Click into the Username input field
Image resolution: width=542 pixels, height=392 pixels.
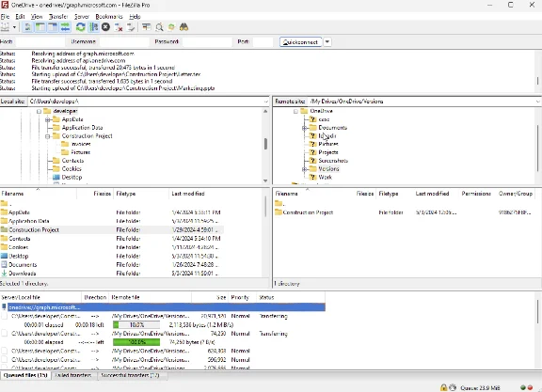124,42
